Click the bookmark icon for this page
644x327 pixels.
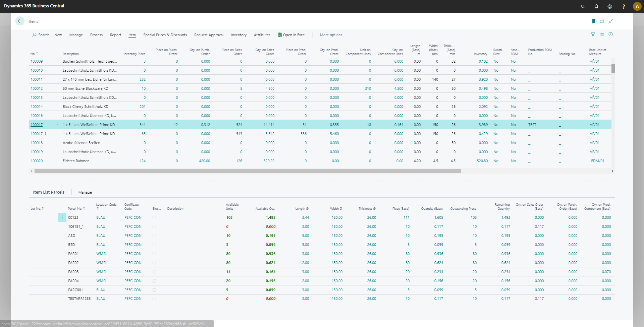coord(594,21)
